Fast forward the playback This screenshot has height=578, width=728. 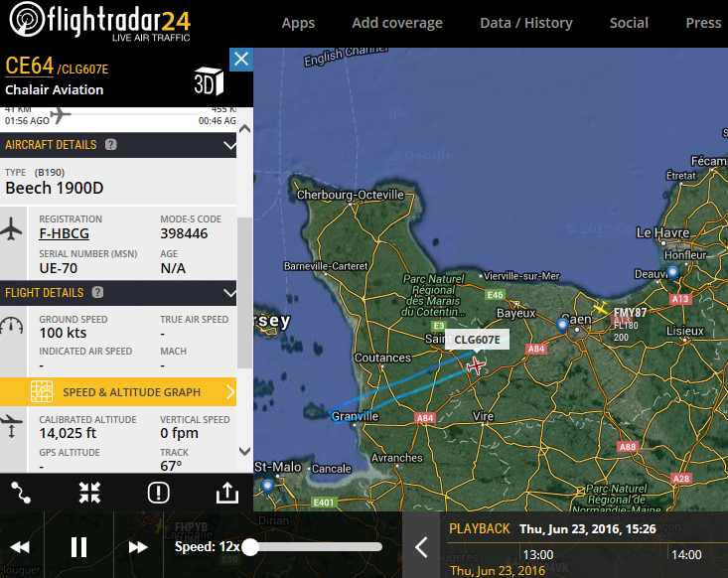pos(138,547)
